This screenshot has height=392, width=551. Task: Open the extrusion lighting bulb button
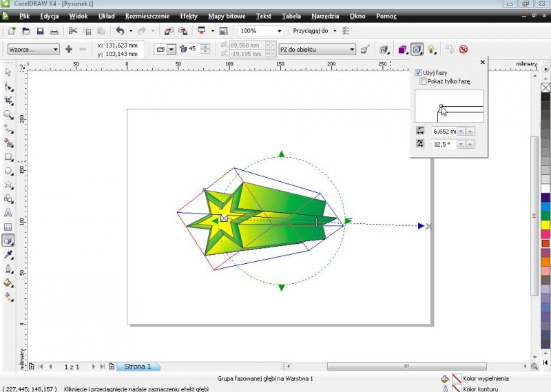pyautogui.click(x=432, y=50)
